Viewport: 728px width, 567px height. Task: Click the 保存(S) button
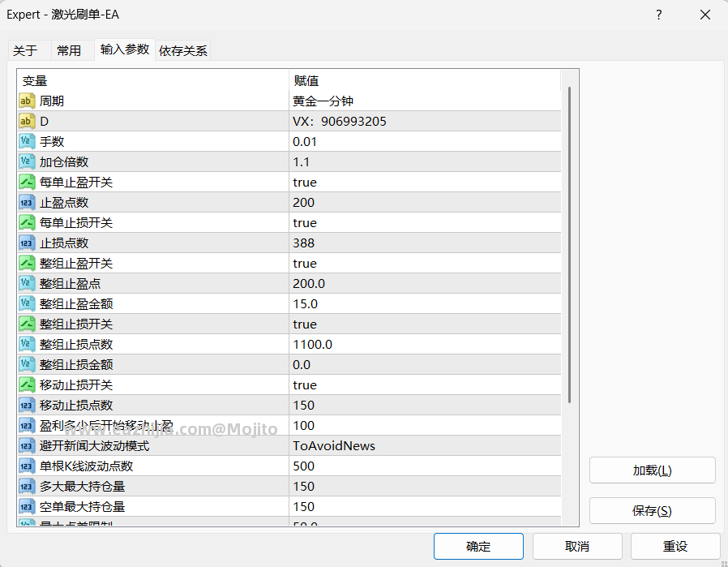pyautogui.click(x=653, y=511)
